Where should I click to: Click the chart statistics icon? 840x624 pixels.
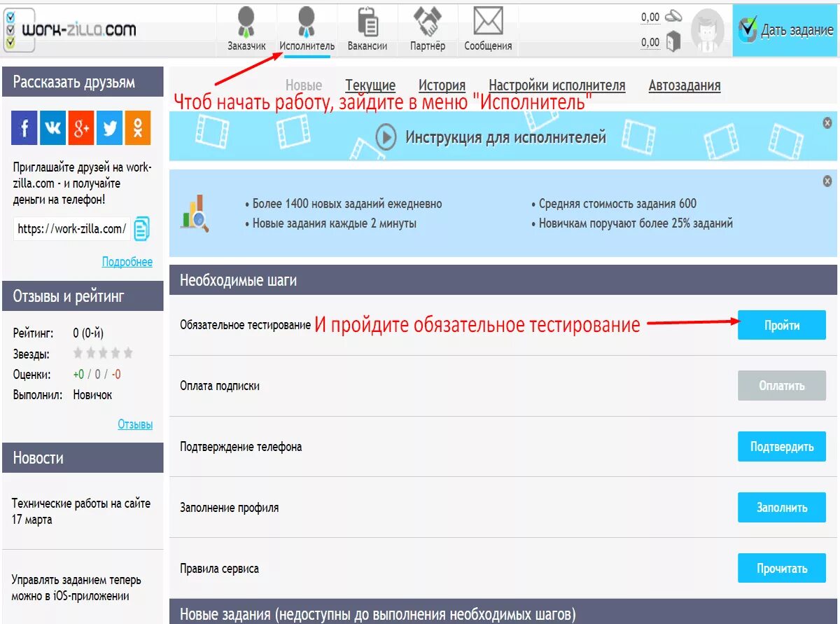(195, 213)
